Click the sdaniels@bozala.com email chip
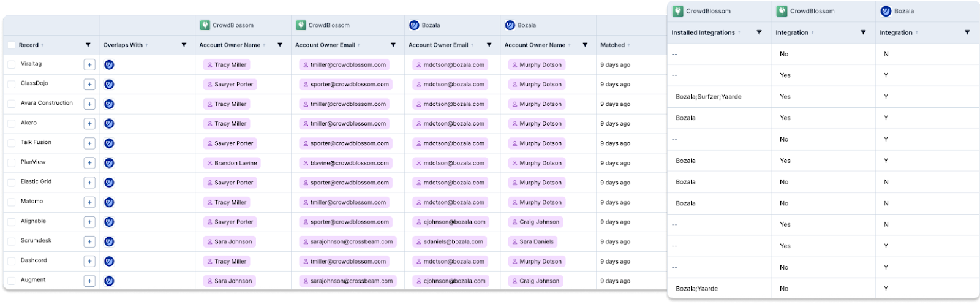Screen dimensions: 980x304 point(450,241)
